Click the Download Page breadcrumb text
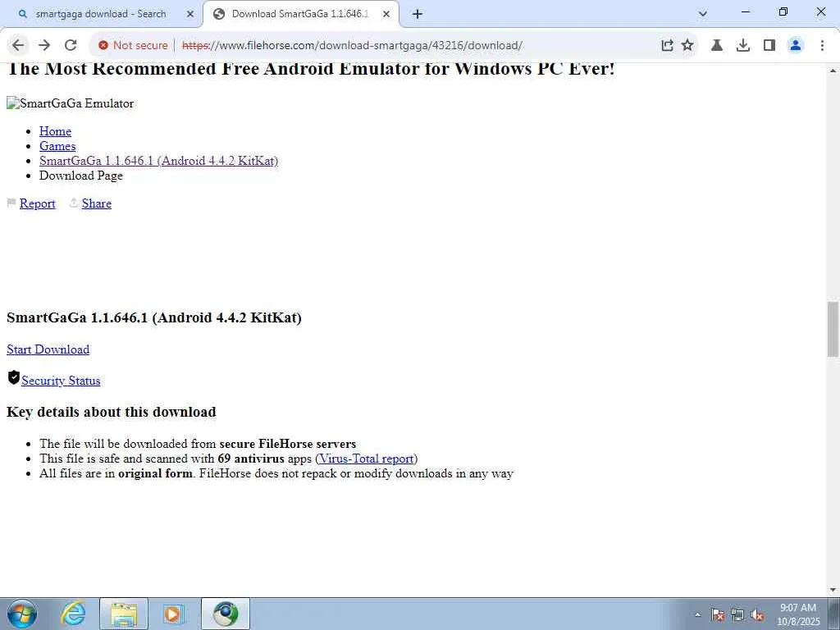The width and height of the screenshot is (840, 630). coord(81,176)
